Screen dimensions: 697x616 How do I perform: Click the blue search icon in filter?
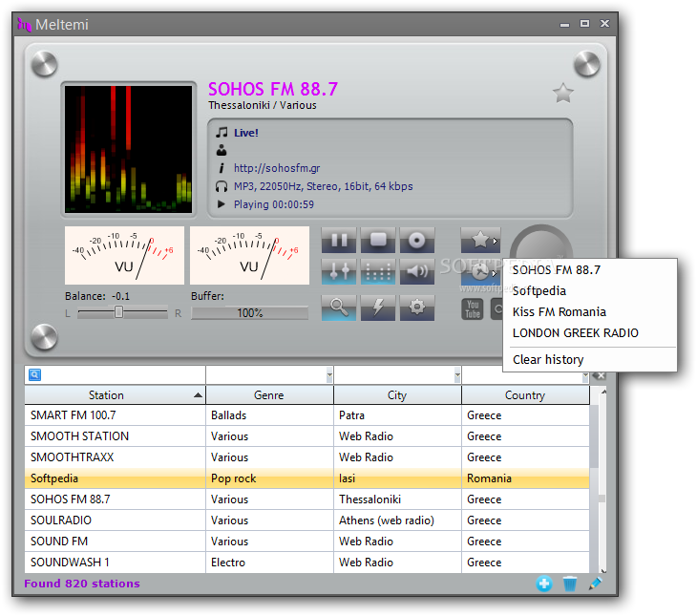pos(34,375)
